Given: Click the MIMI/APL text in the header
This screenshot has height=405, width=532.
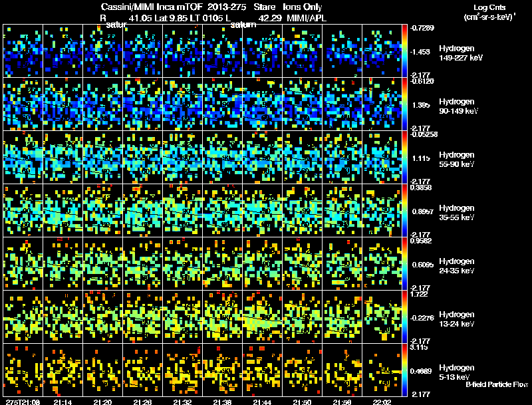Looking at the screenshot, I should 307,18.
